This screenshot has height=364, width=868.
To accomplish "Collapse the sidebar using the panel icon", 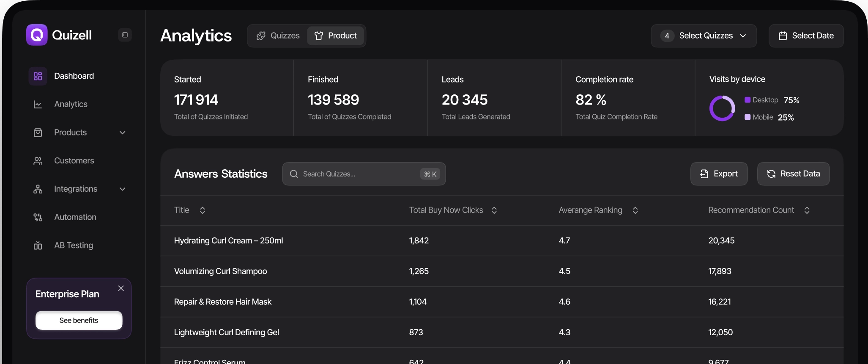I will click(125, 35).
